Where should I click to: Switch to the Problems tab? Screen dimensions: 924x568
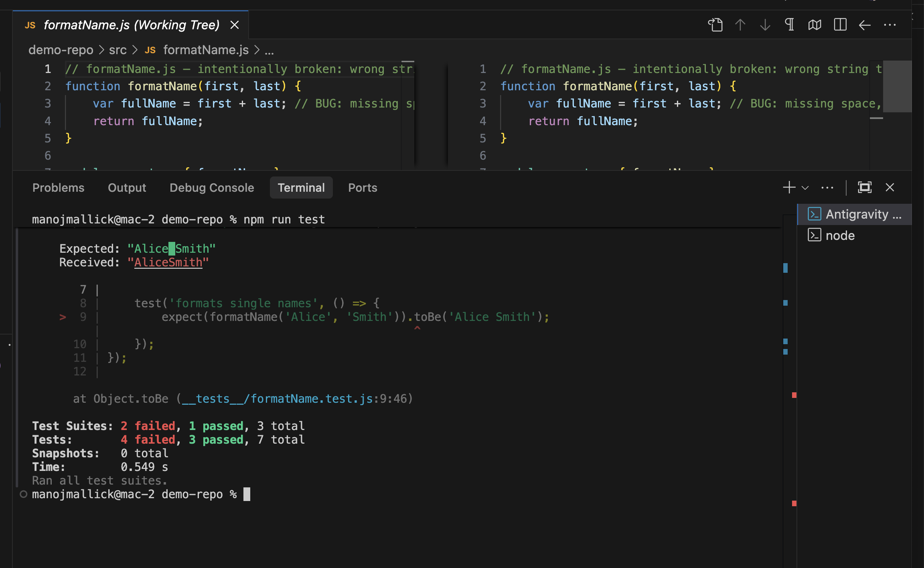pos(58,188)
